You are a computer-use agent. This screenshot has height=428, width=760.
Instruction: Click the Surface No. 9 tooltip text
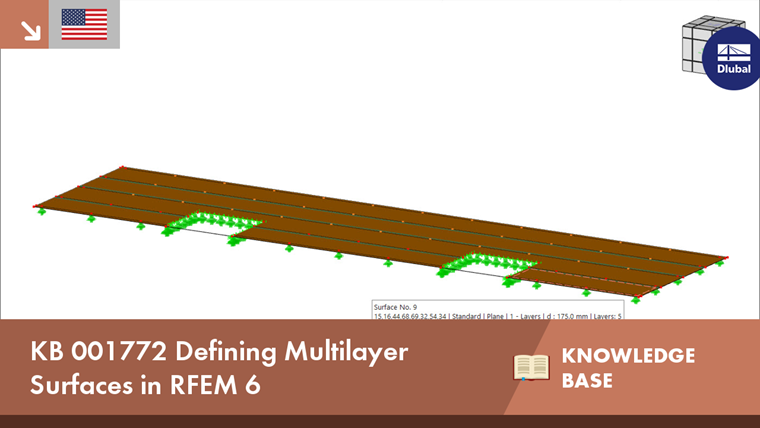[x=395, y=307]
